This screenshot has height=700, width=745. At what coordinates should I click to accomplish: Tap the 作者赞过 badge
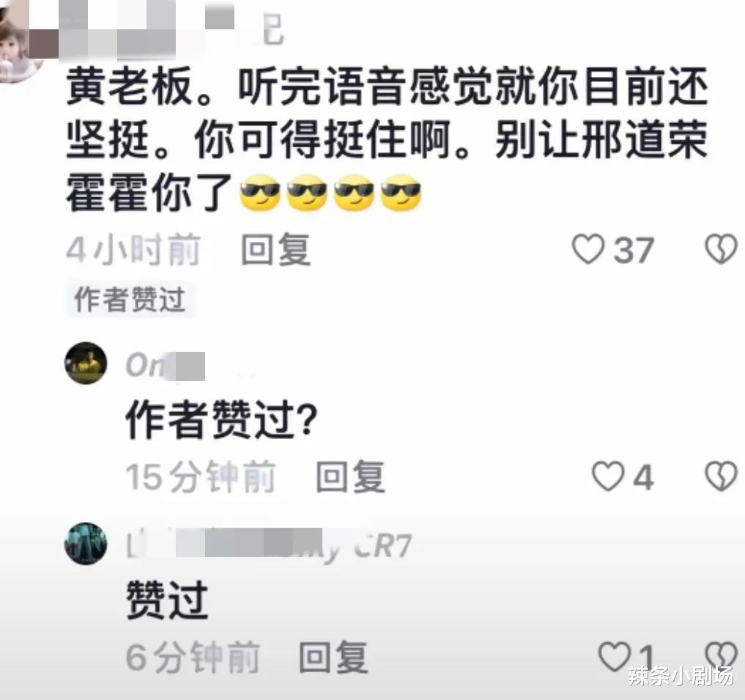tap(130, 300)
